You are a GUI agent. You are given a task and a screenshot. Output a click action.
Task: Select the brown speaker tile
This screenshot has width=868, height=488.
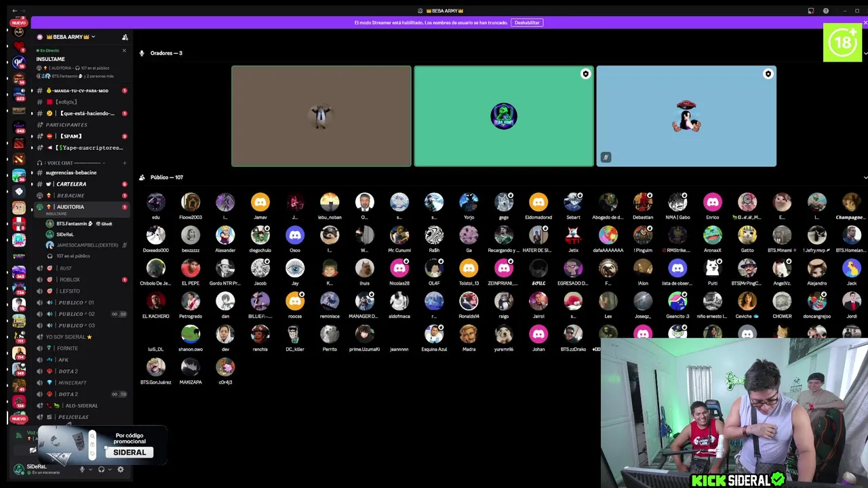click(x=321, y=116)
